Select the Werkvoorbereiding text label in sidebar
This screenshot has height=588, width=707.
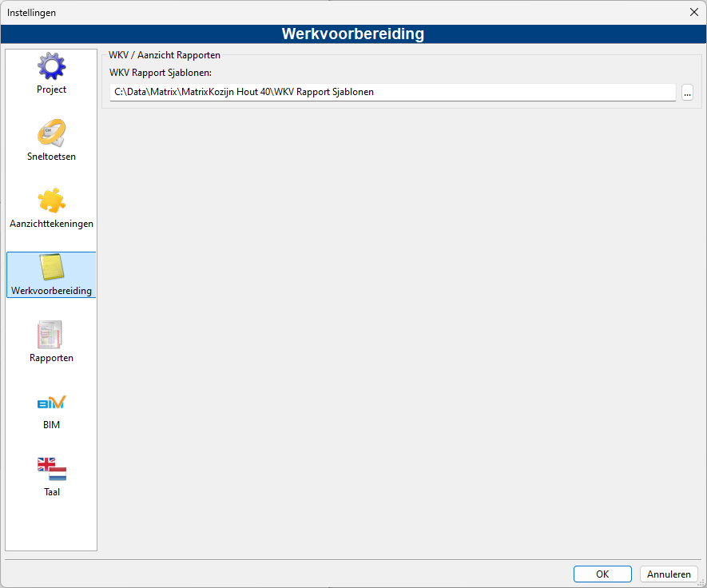51,290
